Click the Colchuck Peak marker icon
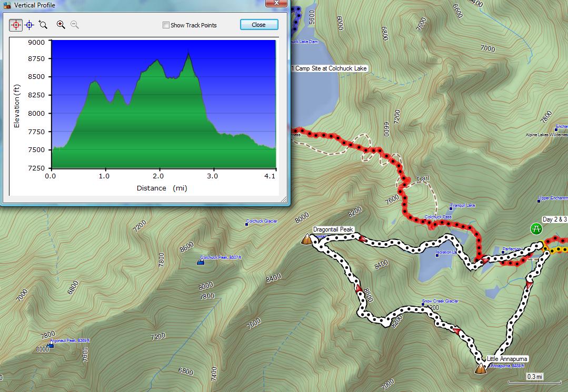Viewport: 568px width, 392px height. pos(201,262)
